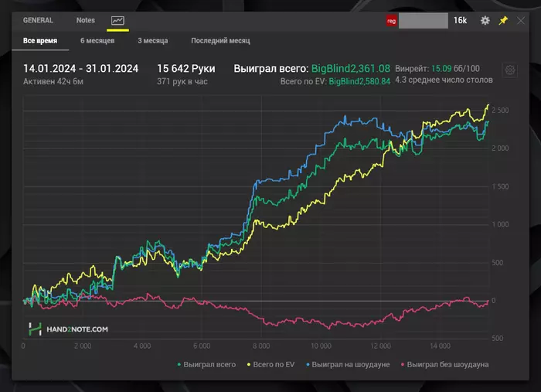Click the BigBlind2,580.84 EV value
Viewport: 541px width, 392px height.
tap(359, 81)
